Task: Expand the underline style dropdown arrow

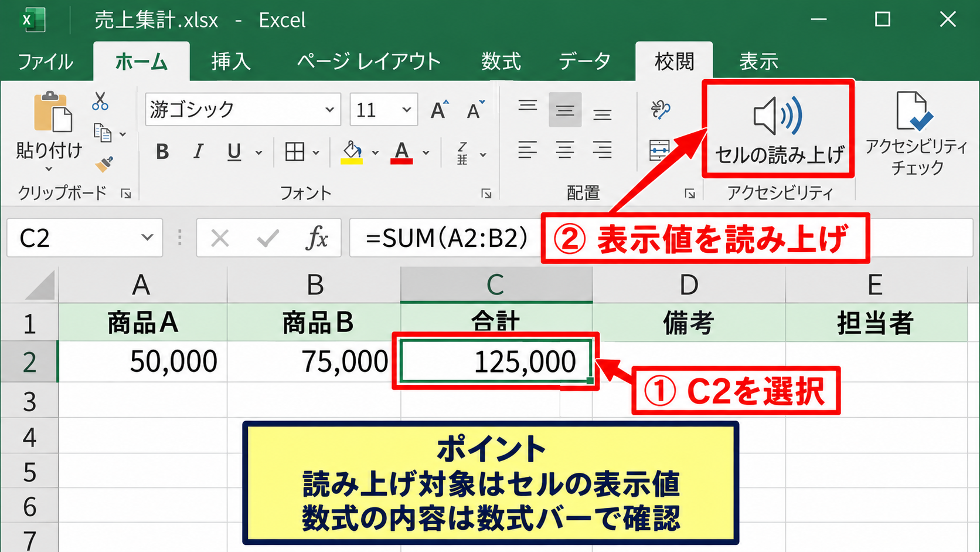Action: point(258,153)
